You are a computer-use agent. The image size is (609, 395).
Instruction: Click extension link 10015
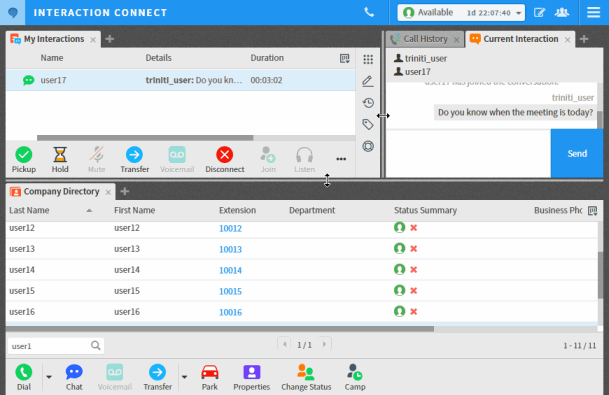point(230,291)
